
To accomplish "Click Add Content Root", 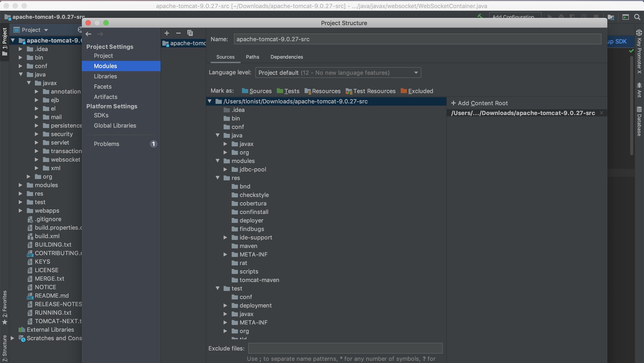I will (x=479, y=103).
